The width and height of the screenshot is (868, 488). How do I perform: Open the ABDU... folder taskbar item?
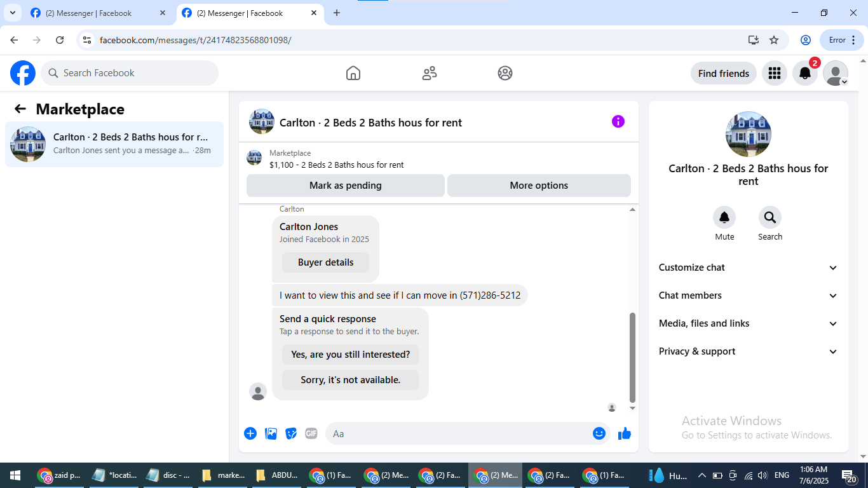(x=278, y=475)
